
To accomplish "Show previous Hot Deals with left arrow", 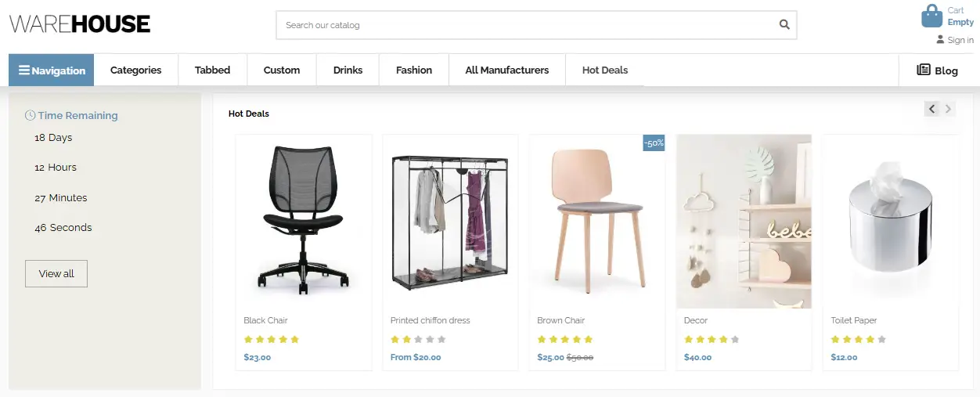I will tap(931, 109).
